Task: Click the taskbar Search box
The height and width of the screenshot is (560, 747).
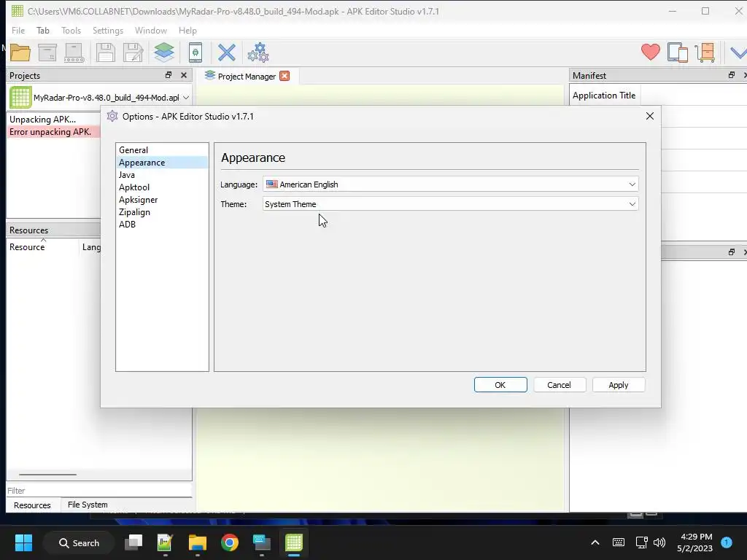Action: click(x=79, y=542)
